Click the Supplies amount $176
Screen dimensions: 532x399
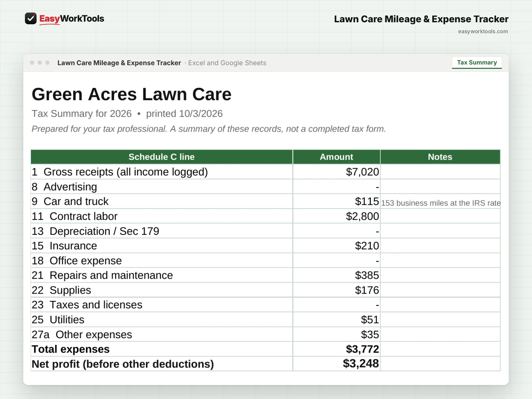coord(367,290)
